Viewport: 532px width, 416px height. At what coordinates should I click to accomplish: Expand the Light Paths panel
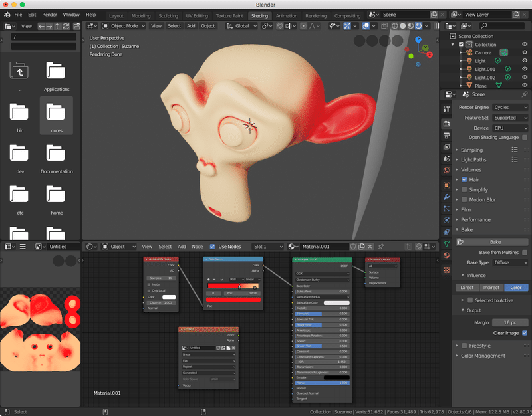coord(473,159)
